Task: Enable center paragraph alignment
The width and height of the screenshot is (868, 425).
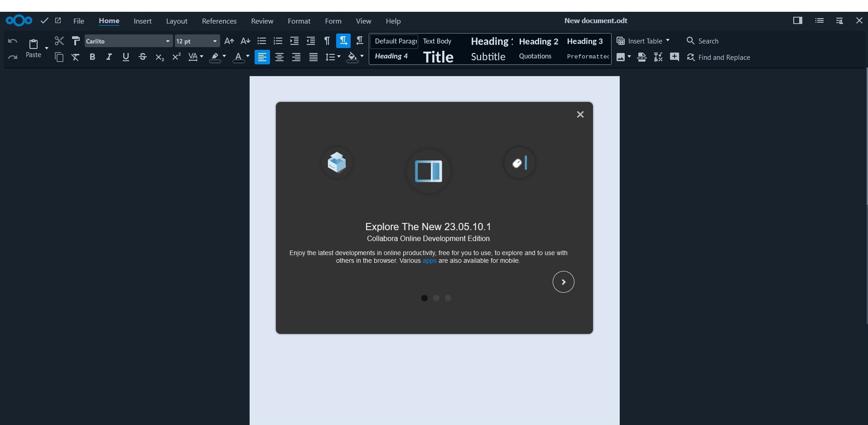Action: [279, 57]
